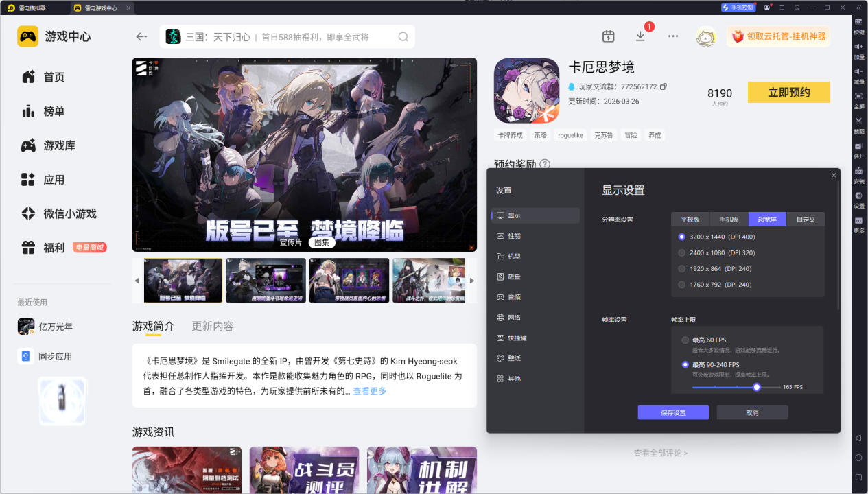
Task: Click the user avatar in the header
Action: pyautogui.click(x=705, y=36)
